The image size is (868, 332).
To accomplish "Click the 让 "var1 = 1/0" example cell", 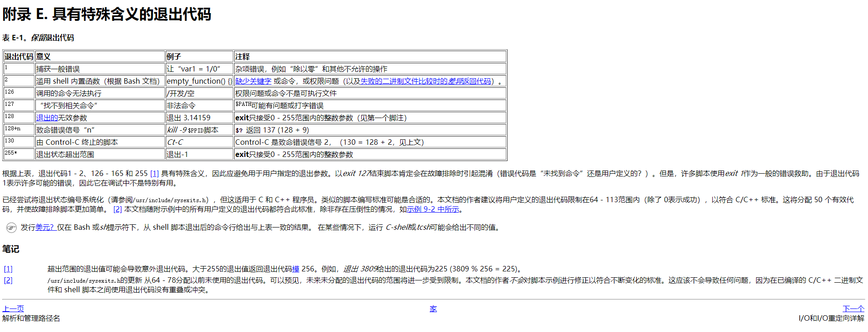I will tap(199, 69).
